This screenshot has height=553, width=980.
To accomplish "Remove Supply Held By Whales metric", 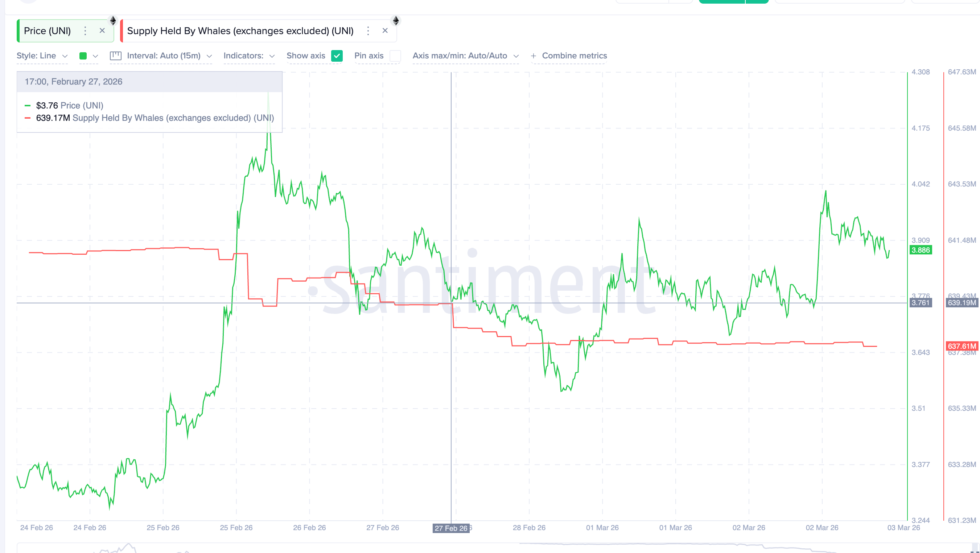I will pyautogui.click(x=385, y=31).
